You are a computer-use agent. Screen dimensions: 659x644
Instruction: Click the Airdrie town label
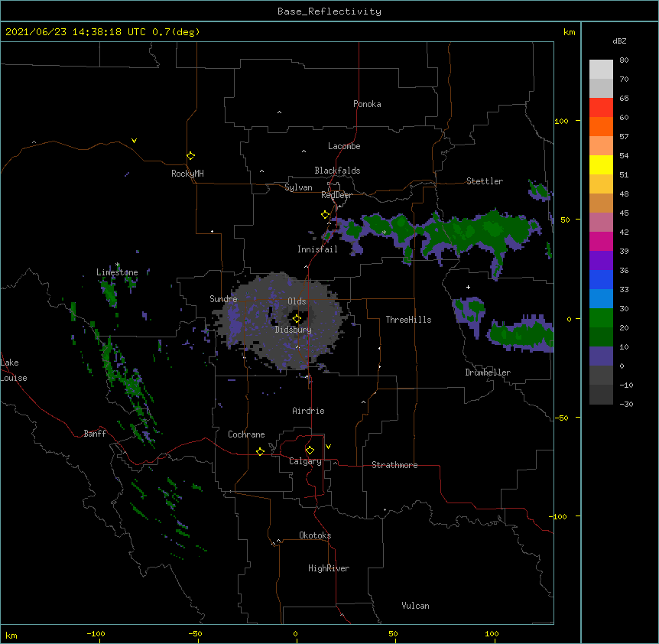pyautogui.click(x=308, y=411)
